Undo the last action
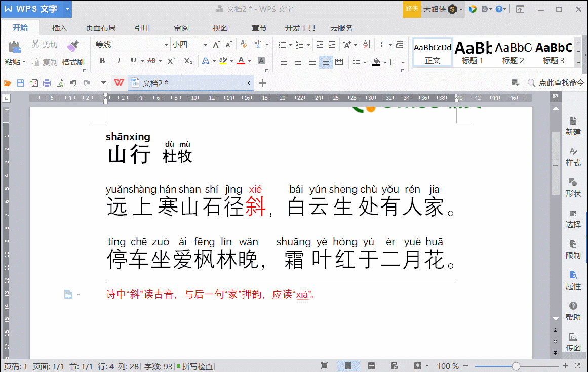The image size is (588, 372). pos(73,83)
